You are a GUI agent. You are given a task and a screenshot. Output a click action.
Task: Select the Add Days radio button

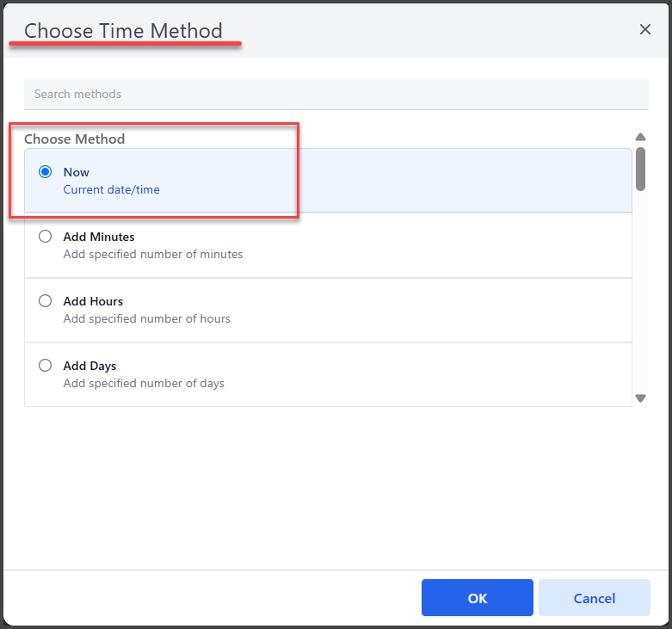pos(45,366)
